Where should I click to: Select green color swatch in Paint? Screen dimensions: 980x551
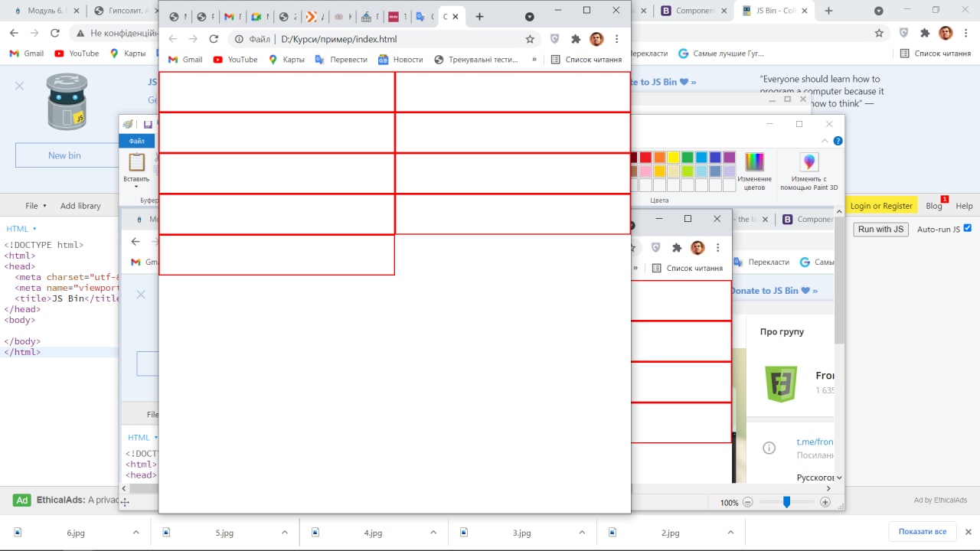687,158
